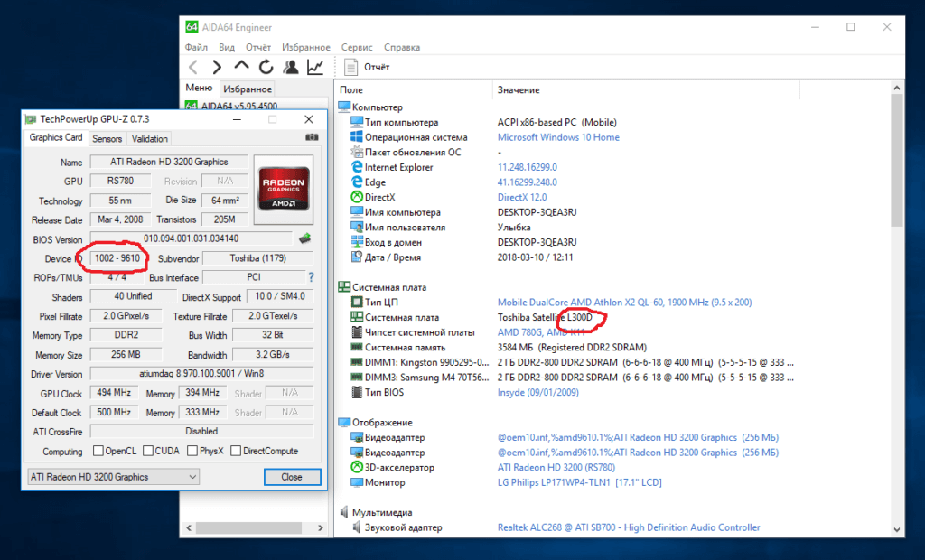925x560 pixels.
Task: Click the vertical scrollbar up arrow
Action: tap(897, 88)
